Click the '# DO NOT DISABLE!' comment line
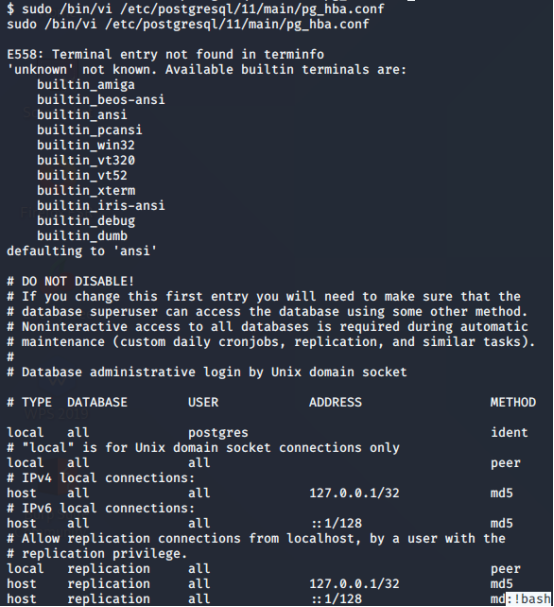This screenshot has width=554, height=607. point(70,281)
